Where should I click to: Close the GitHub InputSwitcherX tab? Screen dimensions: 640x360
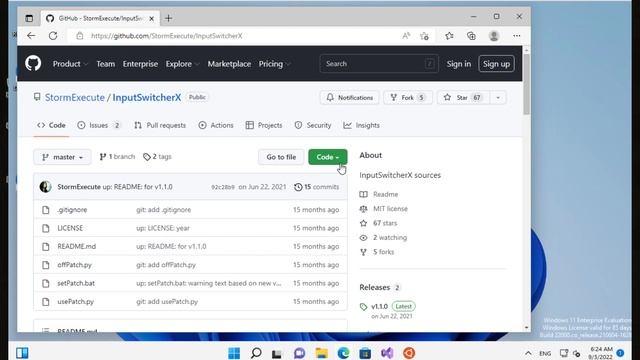(151, 19)
